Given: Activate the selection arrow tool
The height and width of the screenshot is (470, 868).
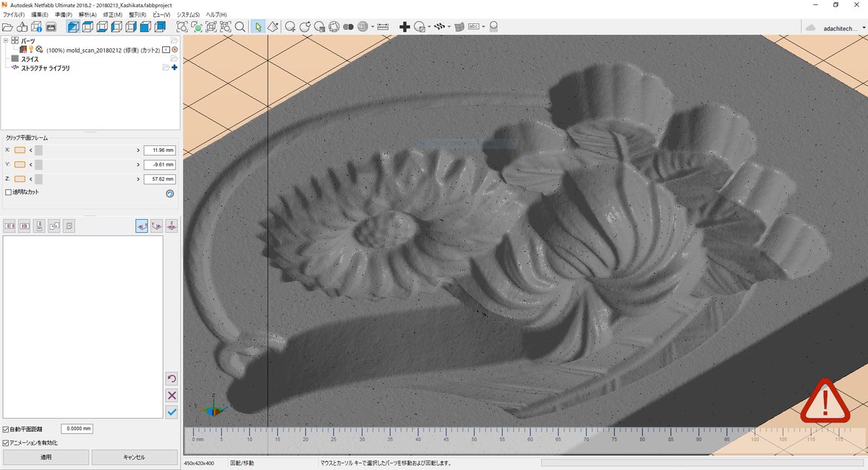Looking at the screenshot, I should point(258,27).
